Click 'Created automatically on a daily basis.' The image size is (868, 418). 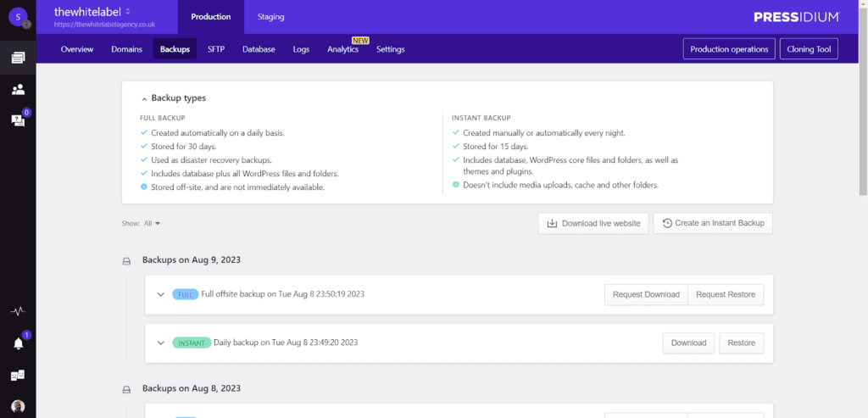[x=218, y=133]
